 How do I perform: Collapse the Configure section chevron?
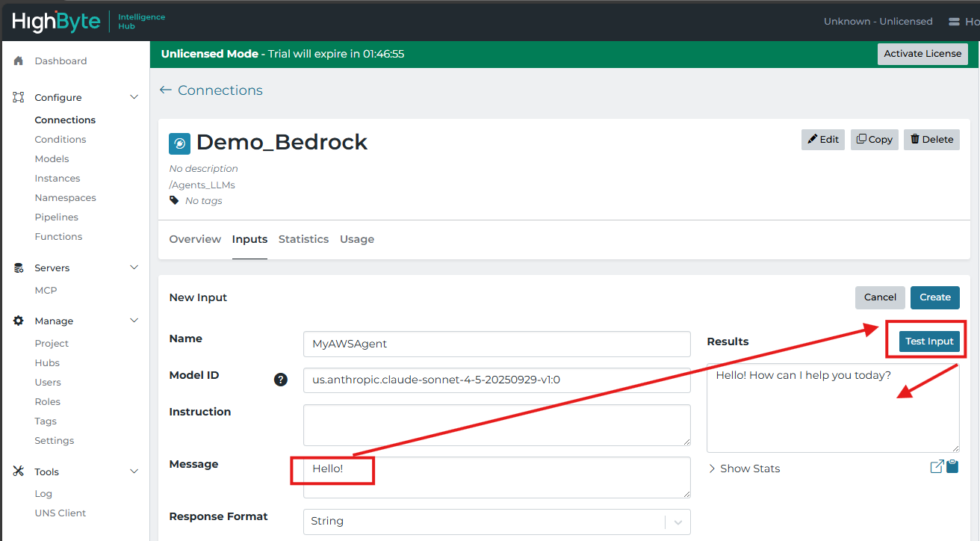click(x=134, y=97)
